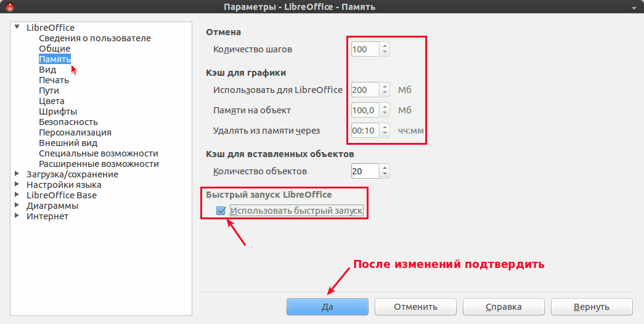This screenshot has width=644, height=324.
Task: Select Память in the options tree
Action: [x=55, y=59]
